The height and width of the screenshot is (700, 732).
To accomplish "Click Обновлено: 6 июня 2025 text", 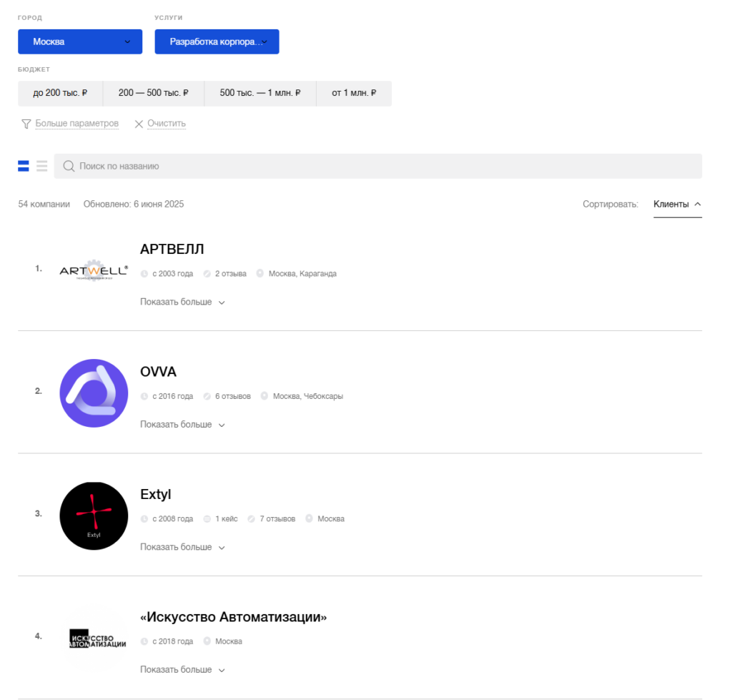I will [x=134, y=204].
